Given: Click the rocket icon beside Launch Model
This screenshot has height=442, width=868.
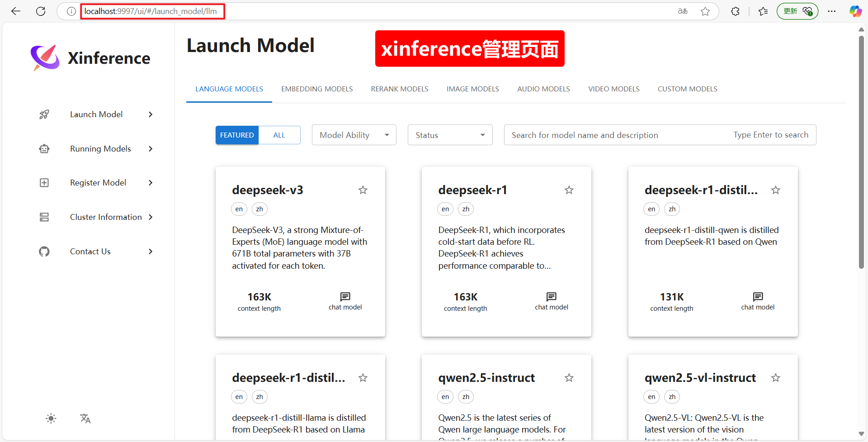Looking at the screenshot, I should [x=44, y=114].
